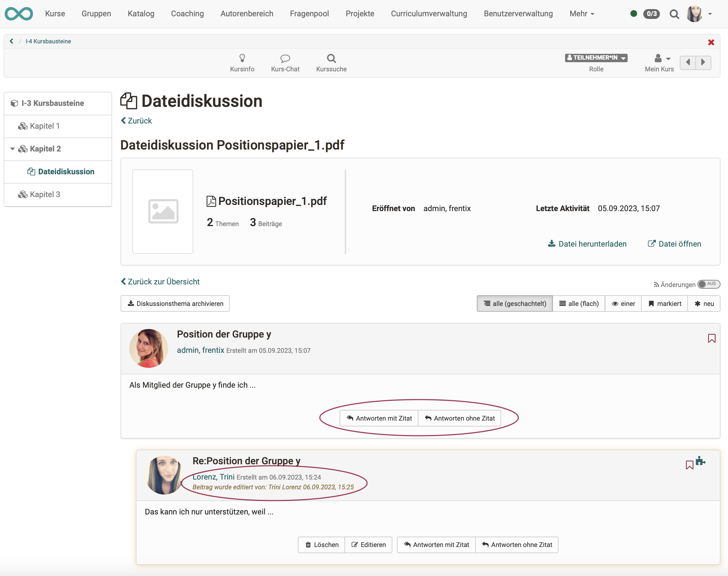
Task: Open Kurs-Chat panel
Action: click(x=285, y=63)
